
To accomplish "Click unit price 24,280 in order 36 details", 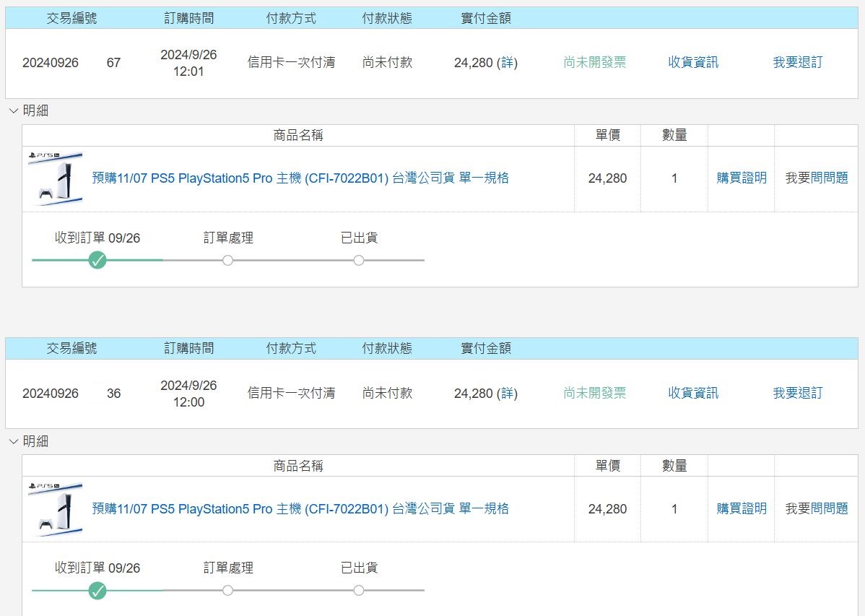I will 607,509.
